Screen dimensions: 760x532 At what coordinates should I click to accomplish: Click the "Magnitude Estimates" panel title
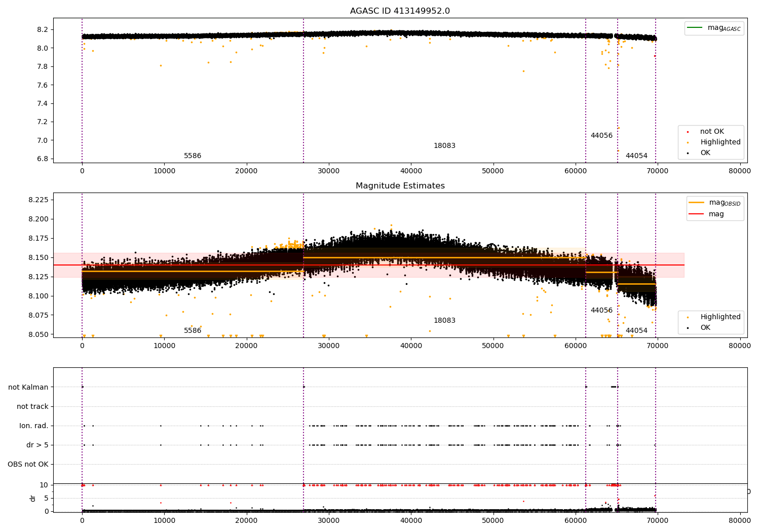pyautogui.click(x=400, y=186)
